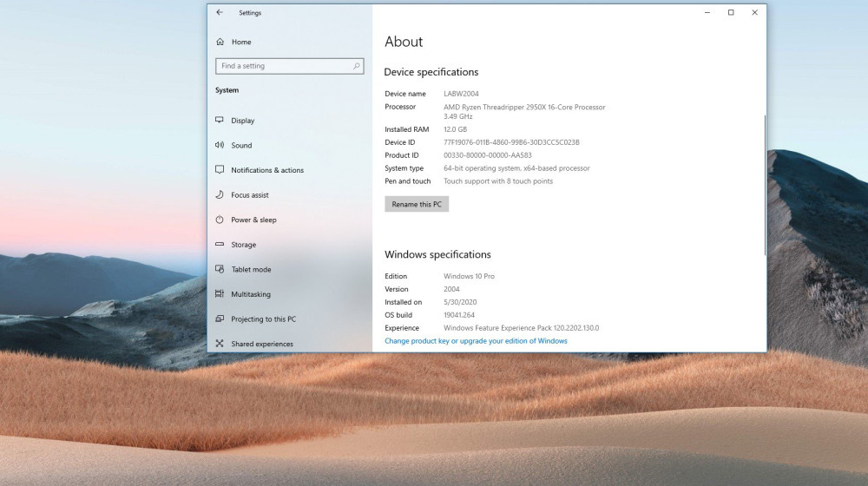The height and width of the screenshot is (486, 868).
Task: Click the Windows 10 Pro edition value
Action: [469, 276]
